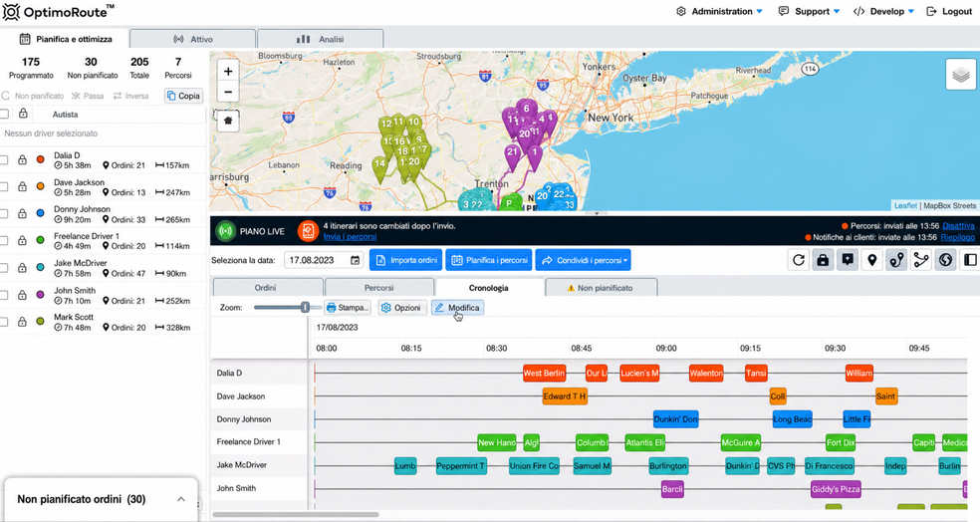Open the Support dropdown menu

(809, 11)
